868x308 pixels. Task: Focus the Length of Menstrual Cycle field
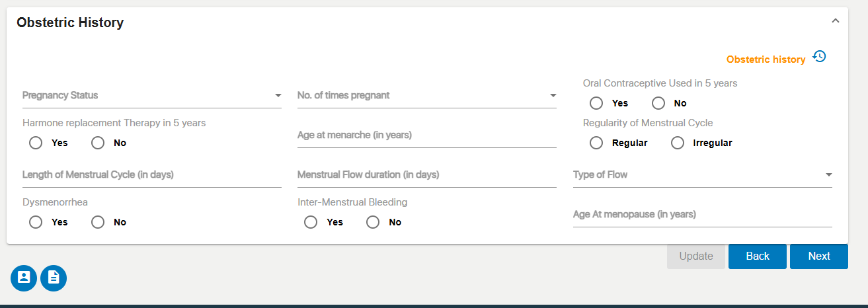click(x=152, y=174)
